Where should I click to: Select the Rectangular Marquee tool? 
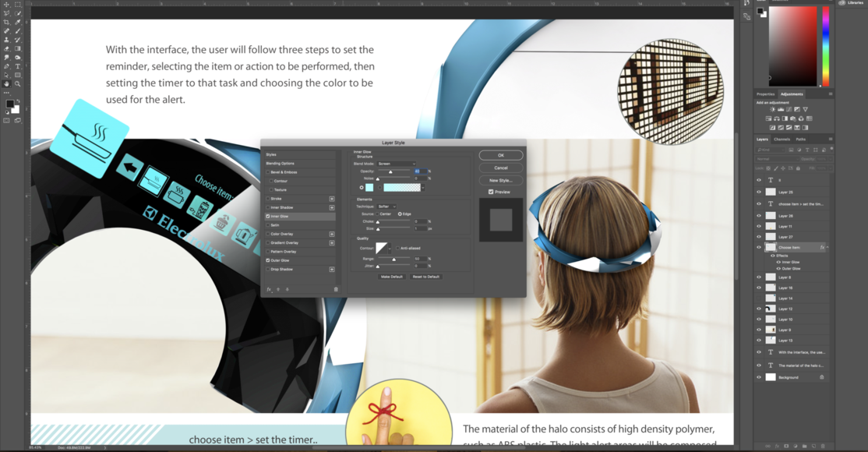[18, 5]
